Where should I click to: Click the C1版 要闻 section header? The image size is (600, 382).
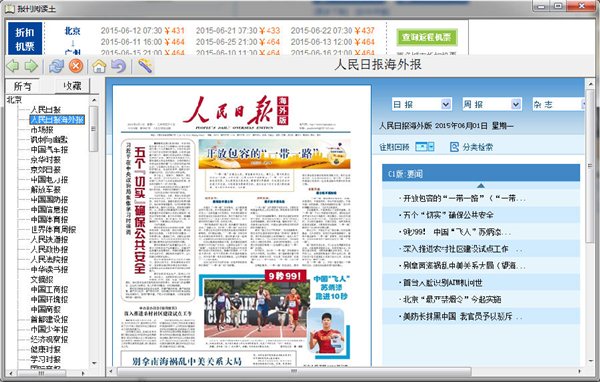coord(481,174)
